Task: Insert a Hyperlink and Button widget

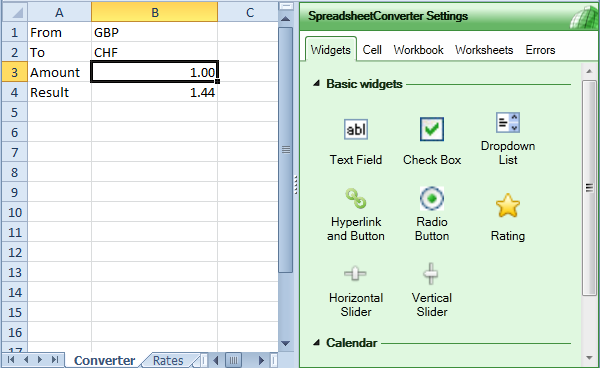Action: click(356, 199)
